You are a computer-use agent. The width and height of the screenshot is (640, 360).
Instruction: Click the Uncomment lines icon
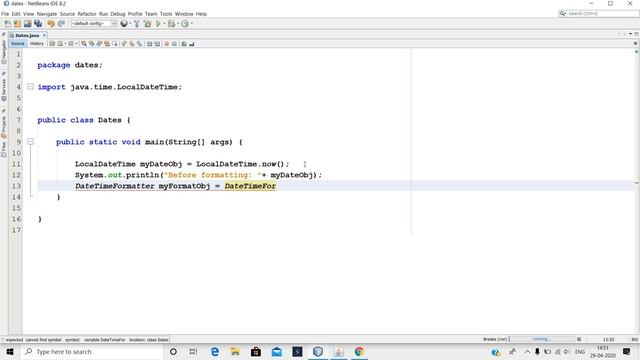coord(191,44)
